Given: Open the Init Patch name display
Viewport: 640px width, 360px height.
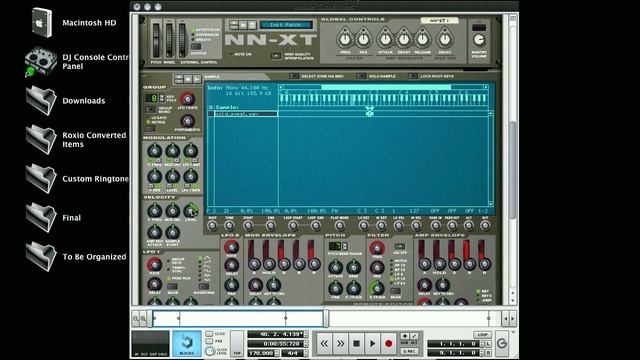Looking at the screenshot, I should 286,25.
